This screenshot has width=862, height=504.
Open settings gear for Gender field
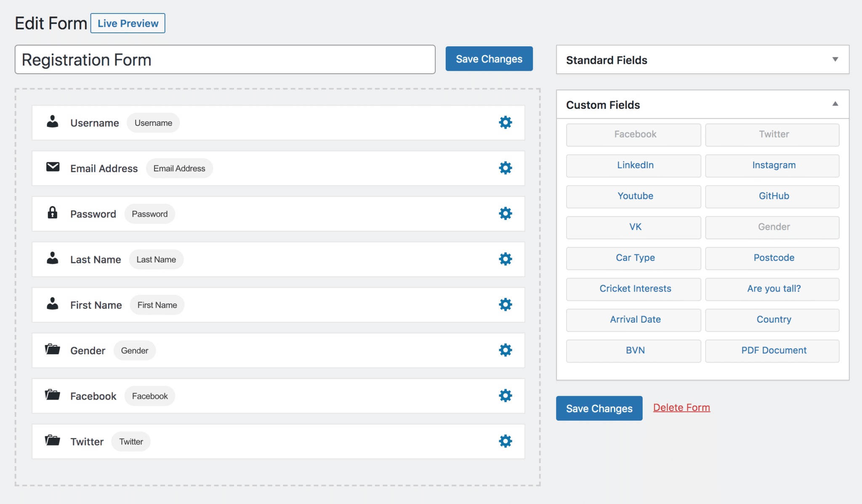click(x=505, y=350)
